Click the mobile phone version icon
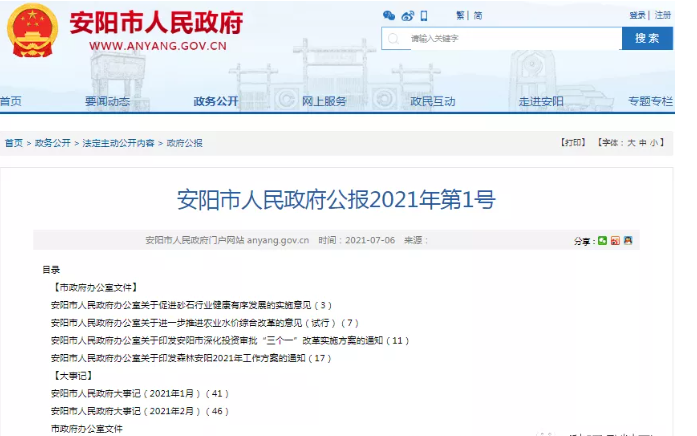 [423, 16]
